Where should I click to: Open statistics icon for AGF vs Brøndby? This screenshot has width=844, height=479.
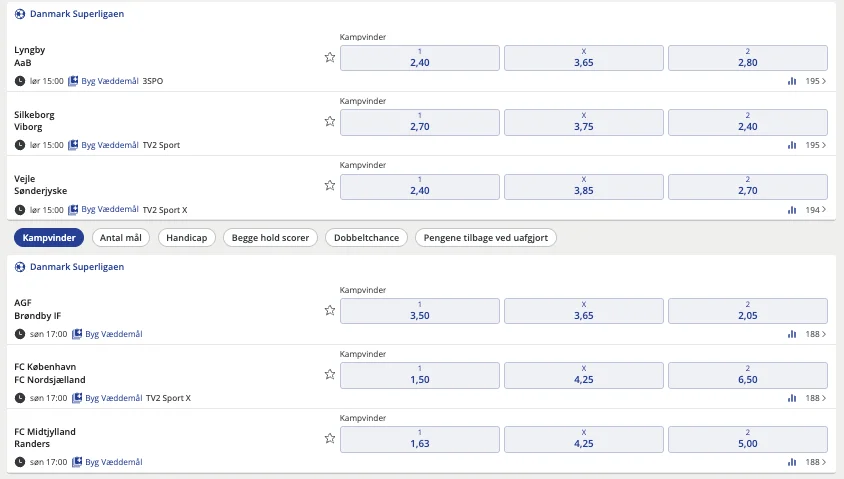[792, 334]
